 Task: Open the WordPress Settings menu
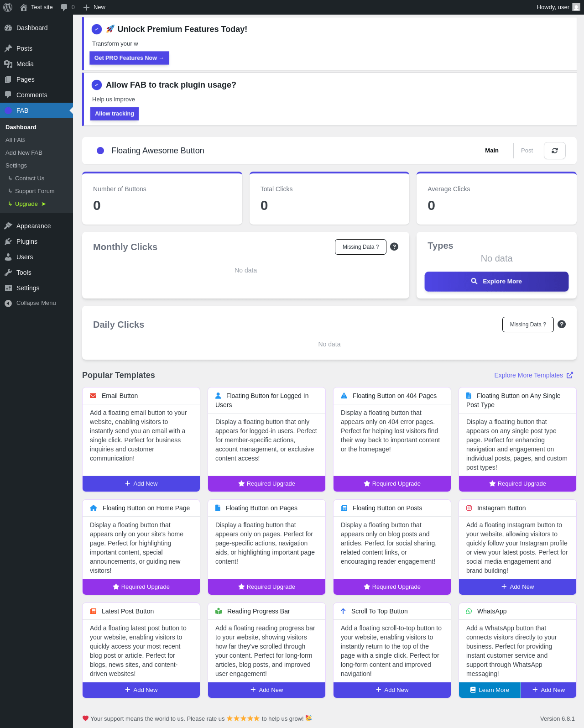[36, 288]
